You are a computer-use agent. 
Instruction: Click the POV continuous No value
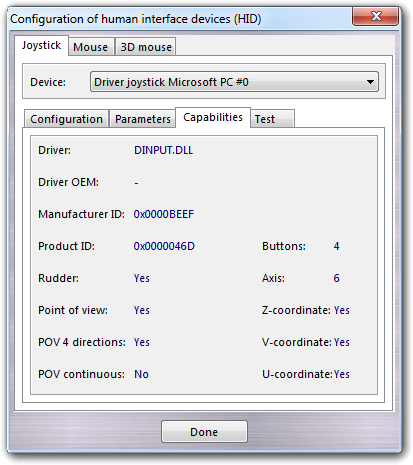141,374
